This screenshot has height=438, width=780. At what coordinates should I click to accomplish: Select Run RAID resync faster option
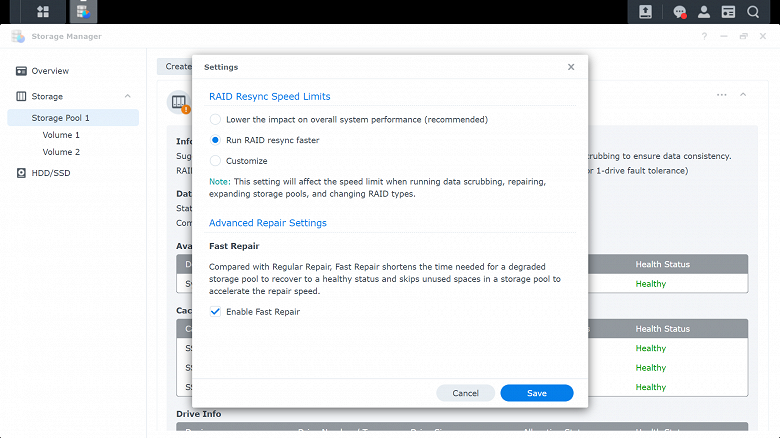[x=215, y=140]
